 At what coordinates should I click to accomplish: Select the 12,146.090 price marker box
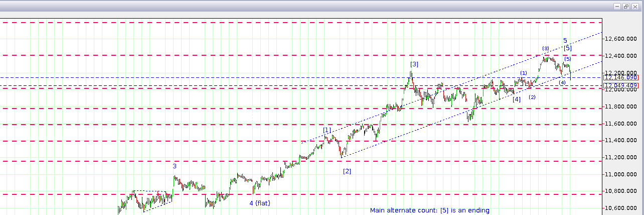pyautogui.click(x=620, y=78)
